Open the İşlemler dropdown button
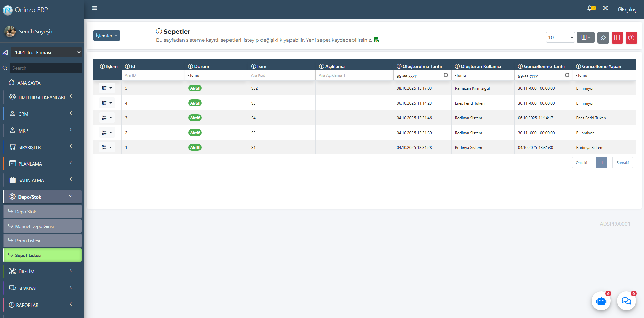Image resolution: width=644 pixels, height=318 pixels. [x=106, y=36]
